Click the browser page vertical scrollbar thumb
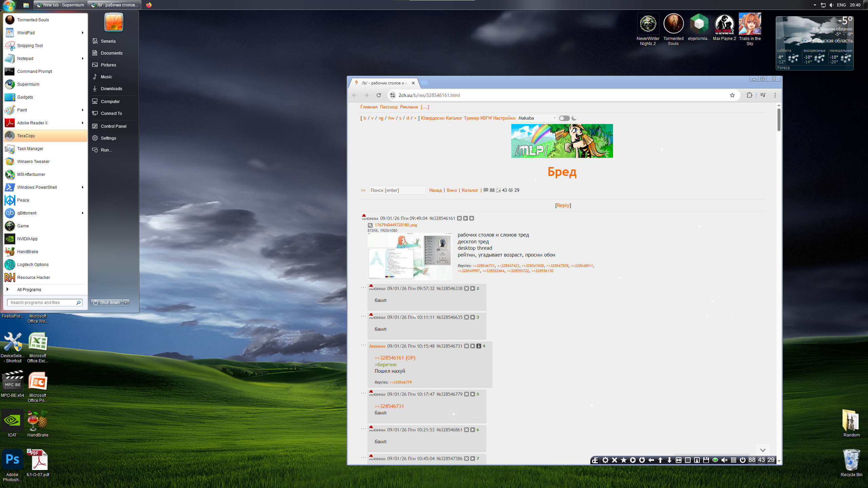Screen dimensions: 868x488 click(779, 119)
